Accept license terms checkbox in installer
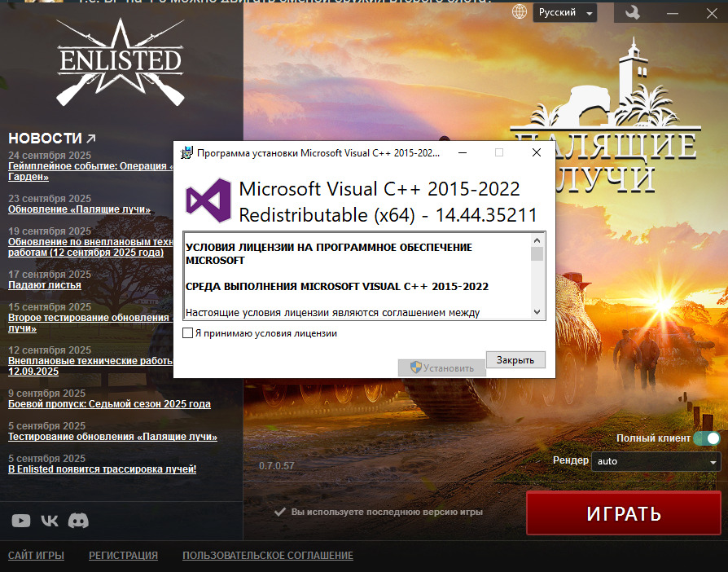The height and width of the screenshot is (572, 728). pos(188,333)
